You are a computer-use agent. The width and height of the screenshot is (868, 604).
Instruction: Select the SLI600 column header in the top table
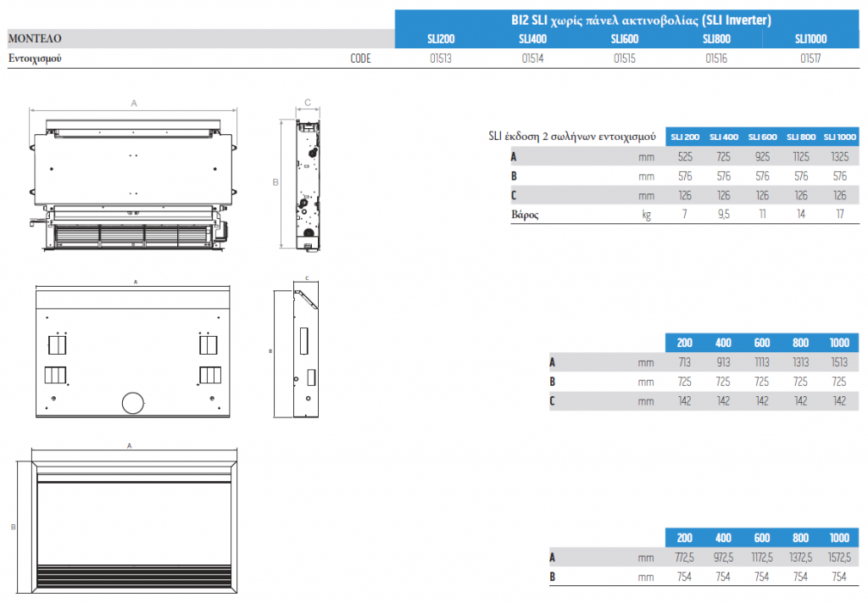(x=624, y=39)
